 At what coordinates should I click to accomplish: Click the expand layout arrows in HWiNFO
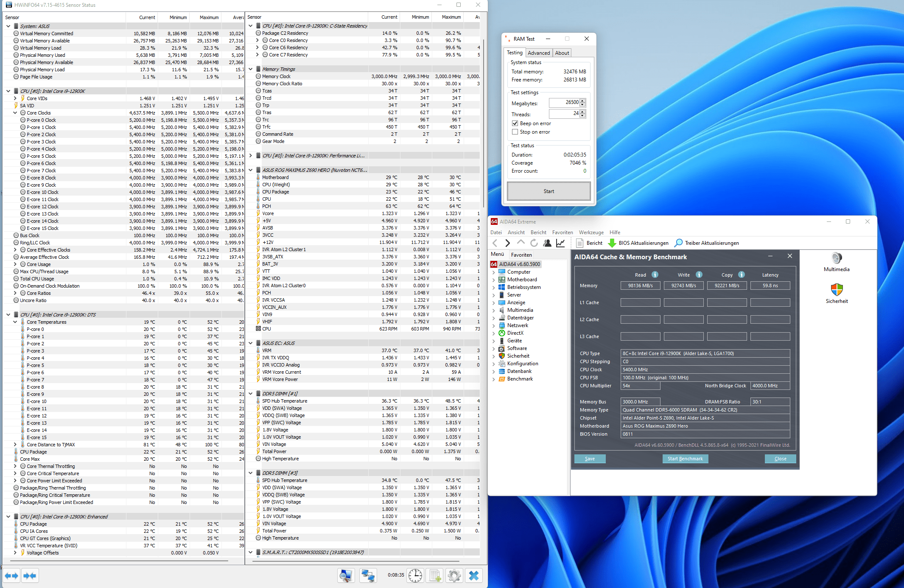click(11, 576)
